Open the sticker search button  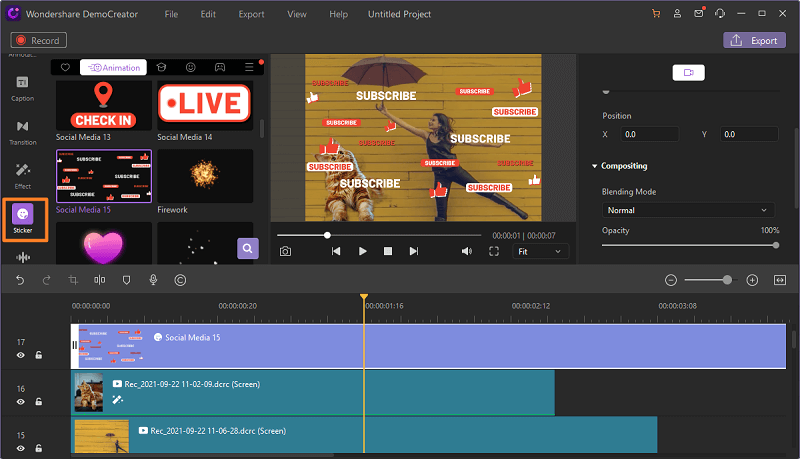point(248,248)
